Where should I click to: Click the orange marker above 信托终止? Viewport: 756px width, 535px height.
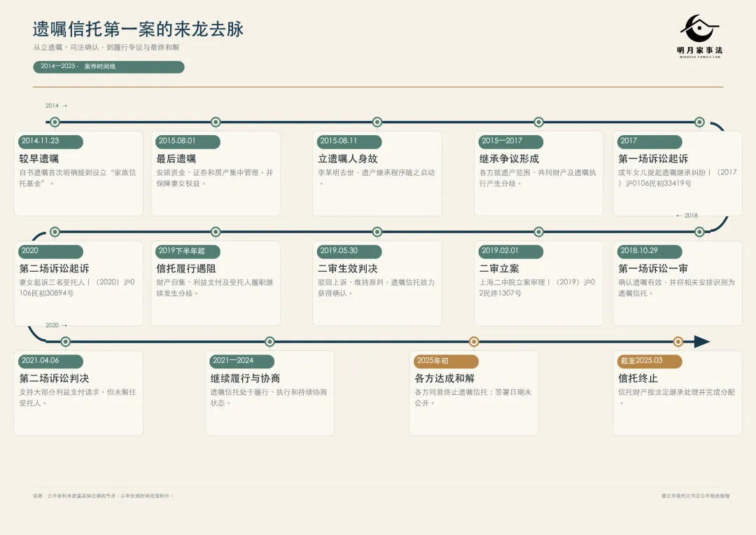pos(678,342)
